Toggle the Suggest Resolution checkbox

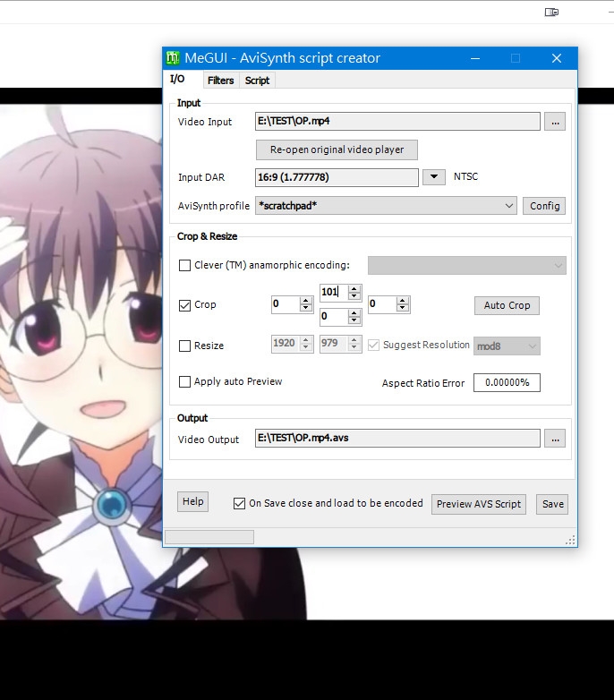(373, 346)
